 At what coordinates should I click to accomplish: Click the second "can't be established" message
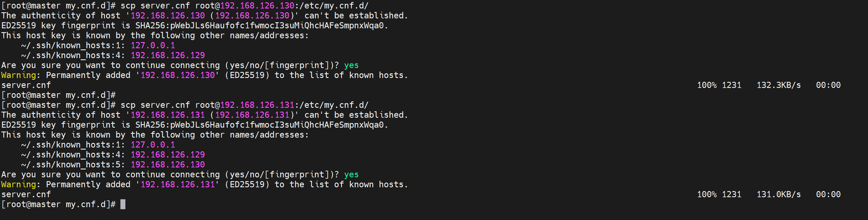tap(356, 115)
